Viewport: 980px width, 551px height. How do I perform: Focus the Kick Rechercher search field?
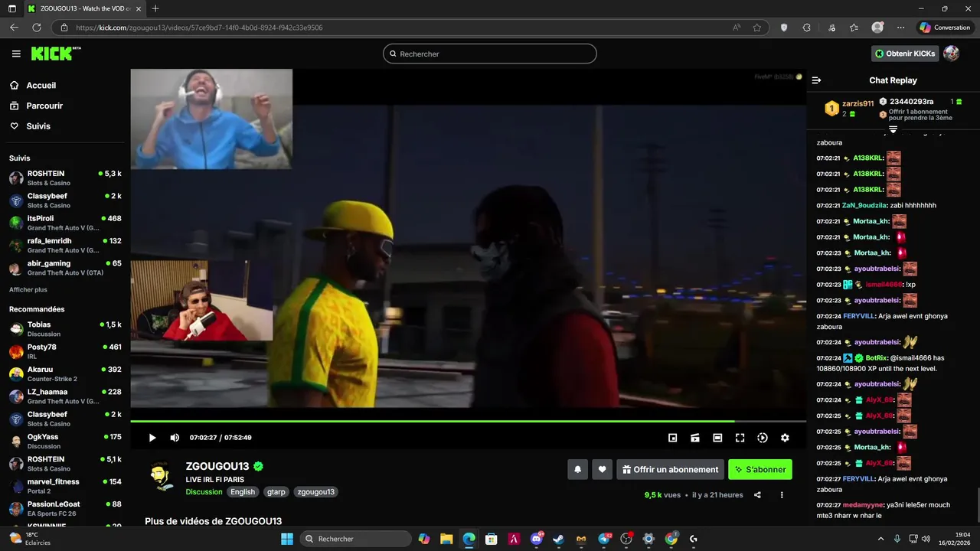coord(490,54)
